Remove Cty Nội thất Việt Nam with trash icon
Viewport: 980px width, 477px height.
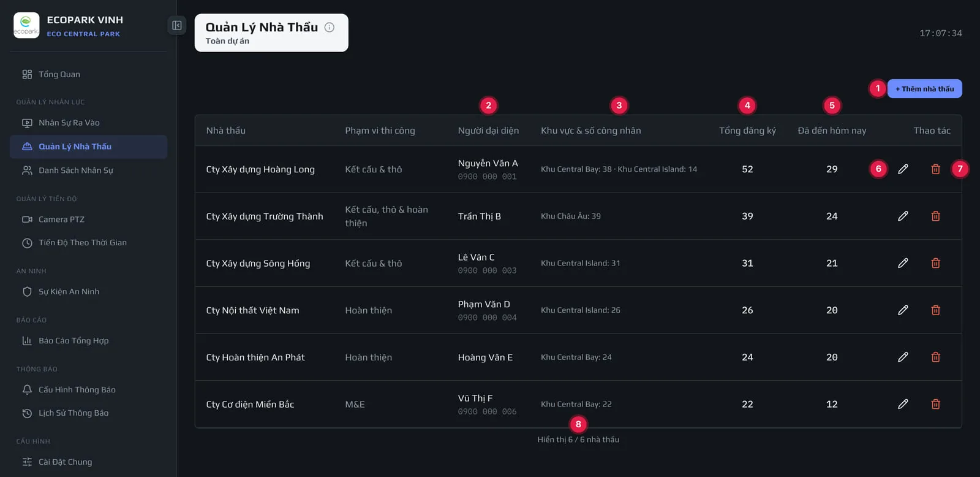click(x=935, y=310)
